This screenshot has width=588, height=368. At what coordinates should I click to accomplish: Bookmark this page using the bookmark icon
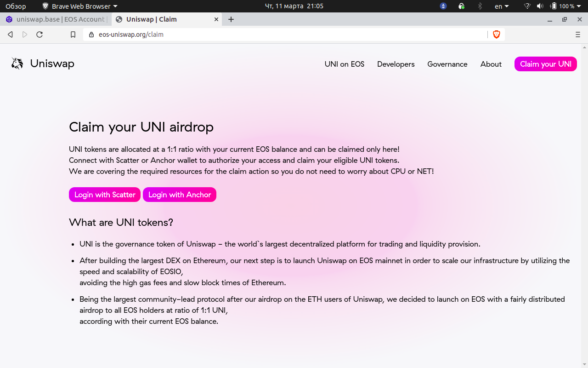click(x=73, y=34)
